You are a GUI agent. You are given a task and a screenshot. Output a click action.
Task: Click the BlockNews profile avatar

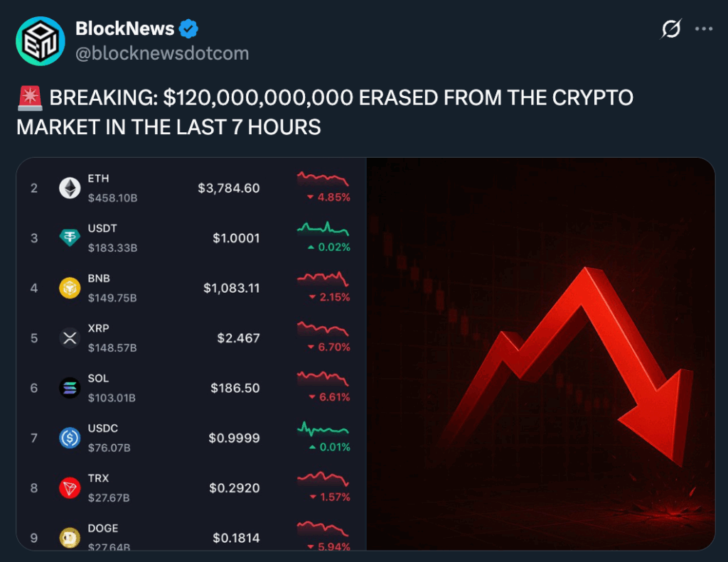41,40
